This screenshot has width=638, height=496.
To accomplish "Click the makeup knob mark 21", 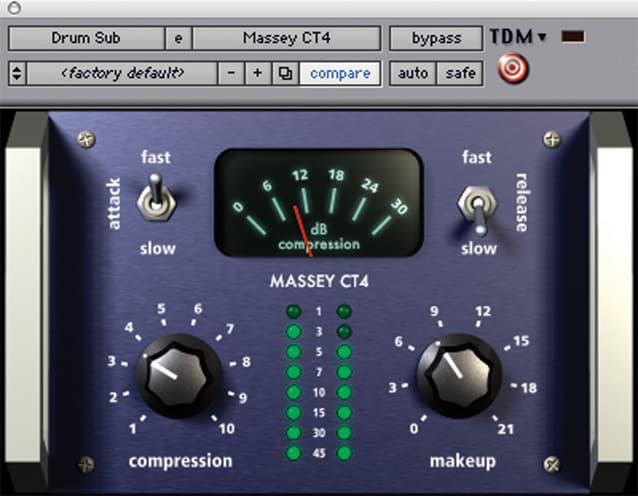I will [x=506, y=429].
